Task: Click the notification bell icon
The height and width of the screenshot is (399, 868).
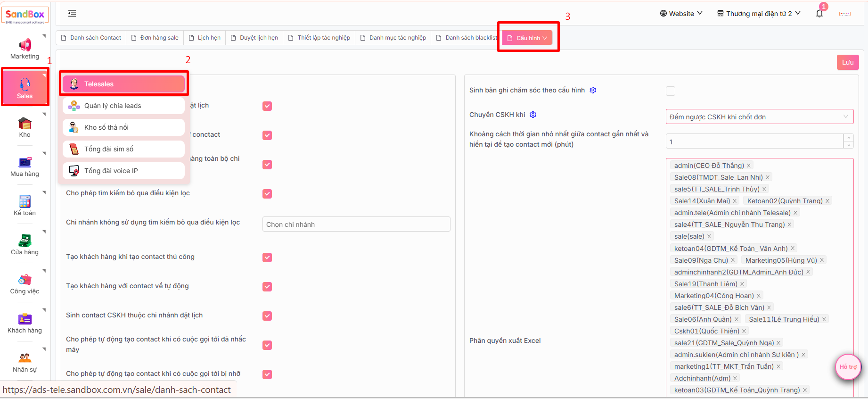Action: pos(819,14)
